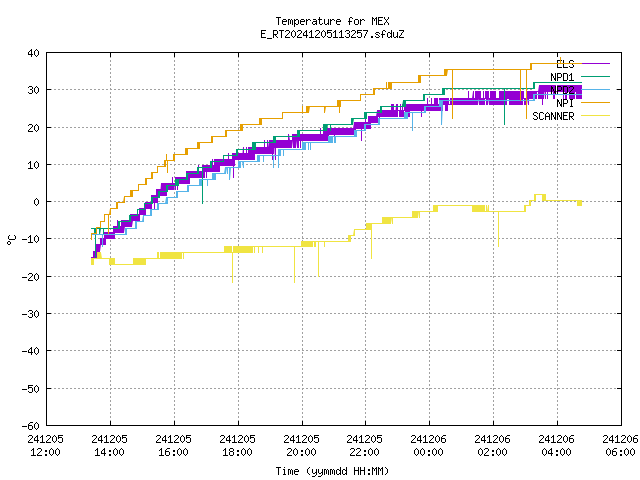The width and height of the screenshot is (640, 480).
Task: Click the ELS legend label
Action: pyautogui.click(x=565, y=64)
